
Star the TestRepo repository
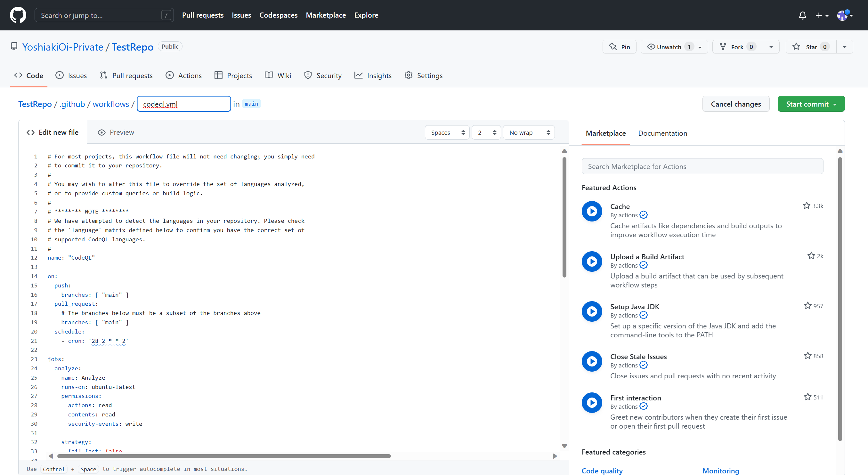(811, 46)
